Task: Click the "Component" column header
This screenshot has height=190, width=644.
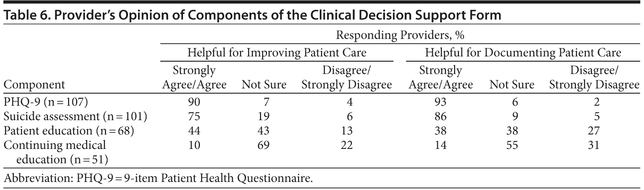Action: [x=34, y=84]
